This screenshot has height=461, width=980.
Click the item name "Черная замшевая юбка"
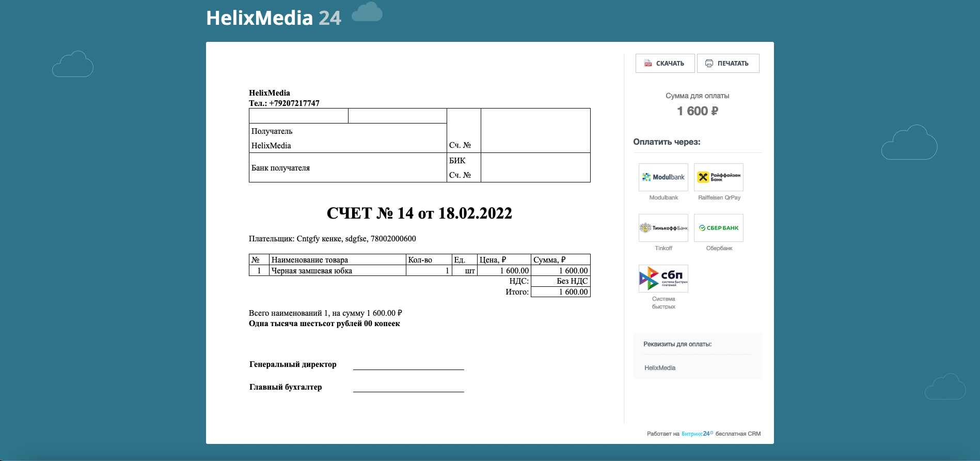tap(312, 271)
